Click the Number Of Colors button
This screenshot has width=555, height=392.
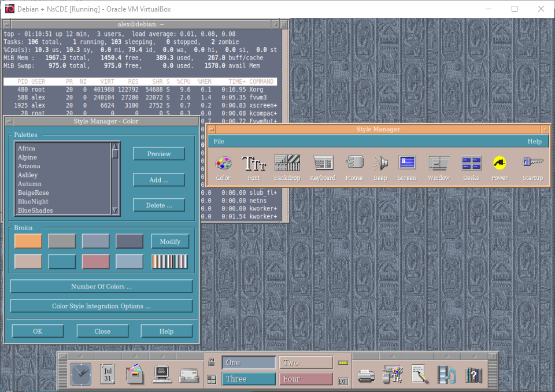click(101, 287)
